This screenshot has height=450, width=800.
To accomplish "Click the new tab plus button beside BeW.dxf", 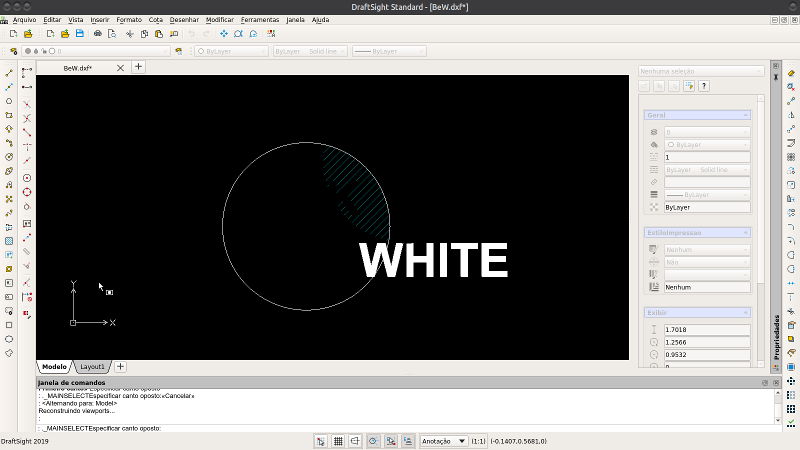I will click(x=138, y=68).
